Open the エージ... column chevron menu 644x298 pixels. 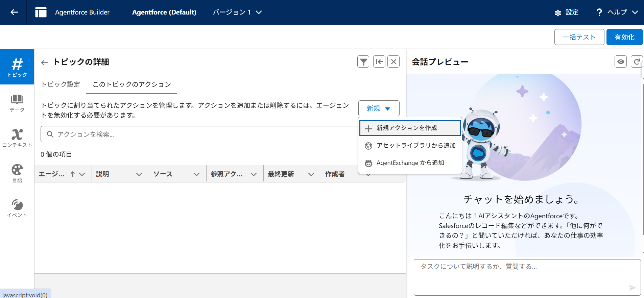pyautogui.click(x=82, y=174)
